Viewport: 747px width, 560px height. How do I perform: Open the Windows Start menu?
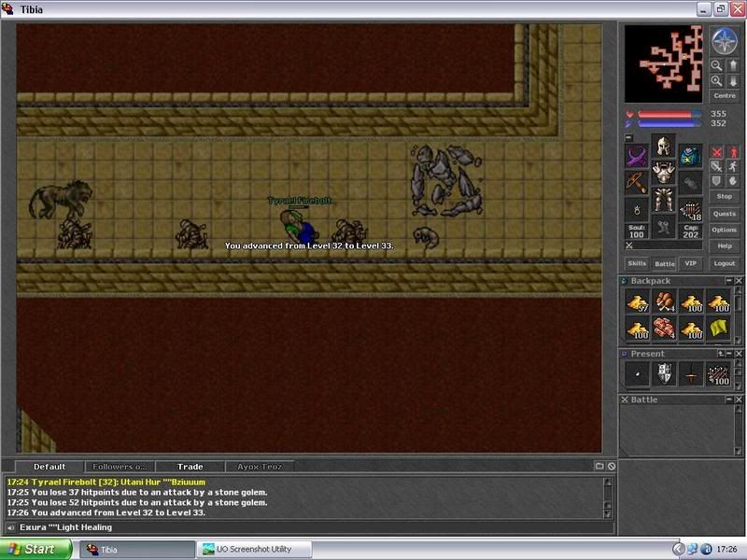tap(36, 549)
